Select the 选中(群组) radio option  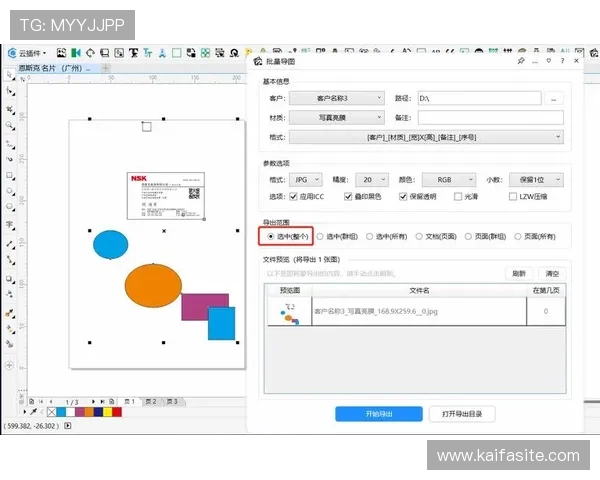(320, 236)
